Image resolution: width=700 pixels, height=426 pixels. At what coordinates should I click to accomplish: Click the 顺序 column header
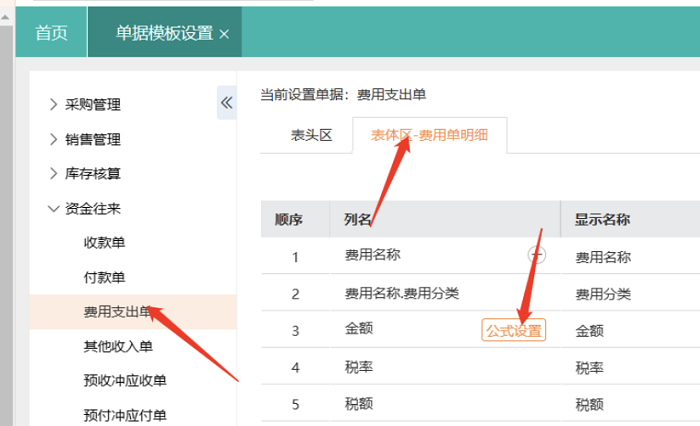(296, 219)
